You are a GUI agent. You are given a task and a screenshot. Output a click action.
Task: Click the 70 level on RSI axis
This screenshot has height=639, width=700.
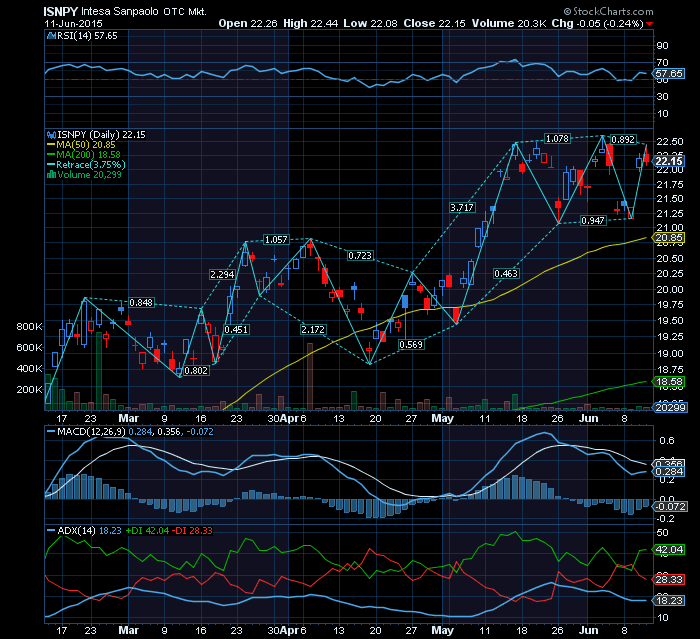662,63
